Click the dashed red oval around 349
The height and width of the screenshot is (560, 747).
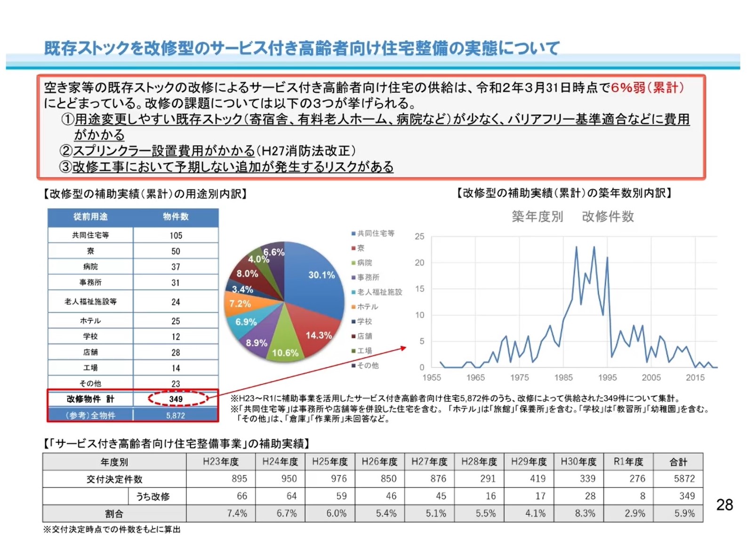(177, 399)
